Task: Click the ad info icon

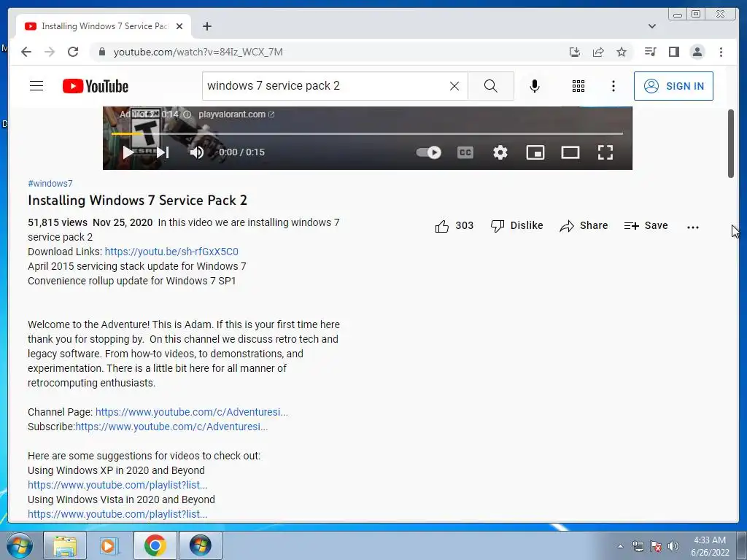Action: coord(187,114)
